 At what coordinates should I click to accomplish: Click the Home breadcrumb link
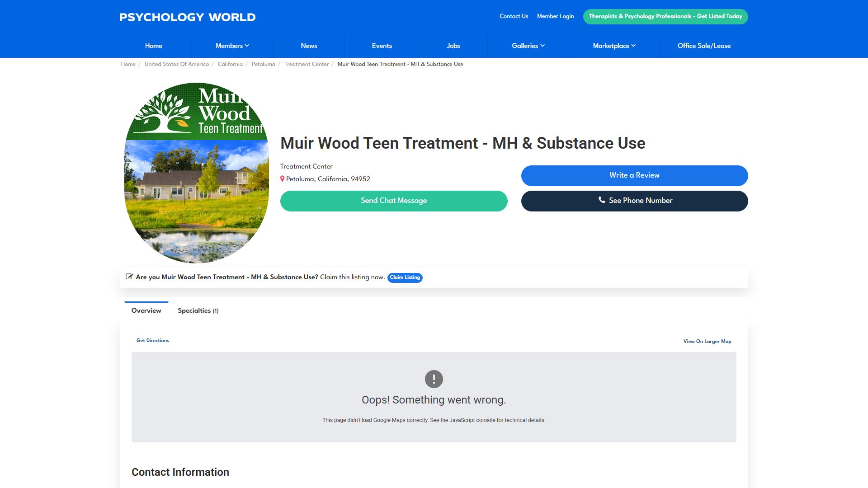[128, 64]
